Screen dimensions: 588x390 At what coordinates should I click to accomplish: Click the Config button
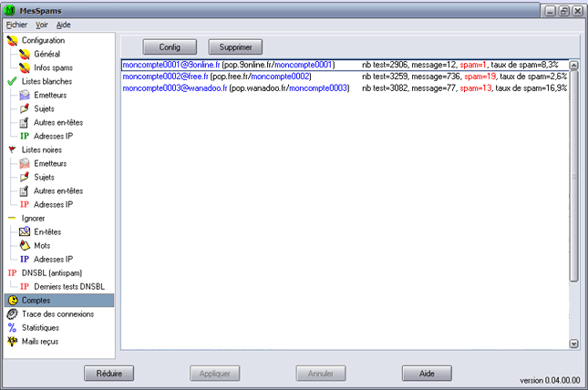coord(170,46)
